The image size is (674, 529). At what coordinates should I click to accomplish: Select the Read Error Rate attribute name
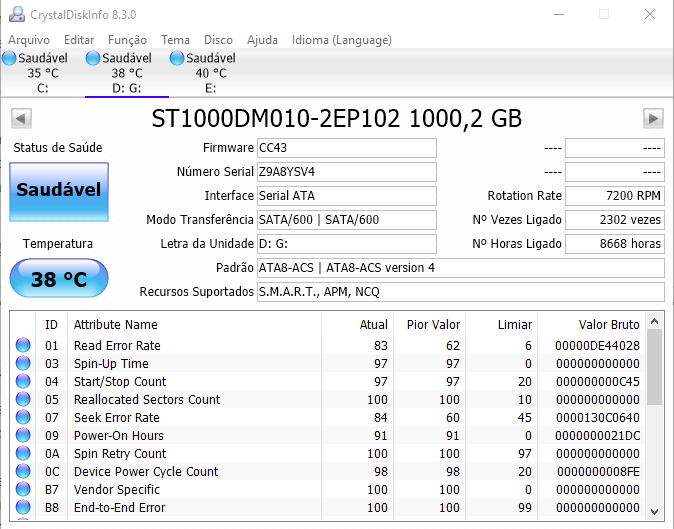pos(117,346)
